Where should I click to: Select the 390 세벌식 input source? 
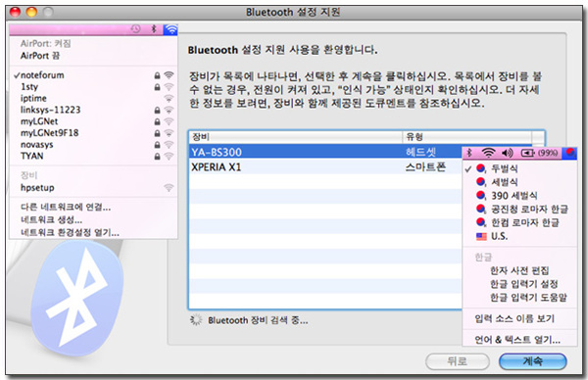coord(519,196)
